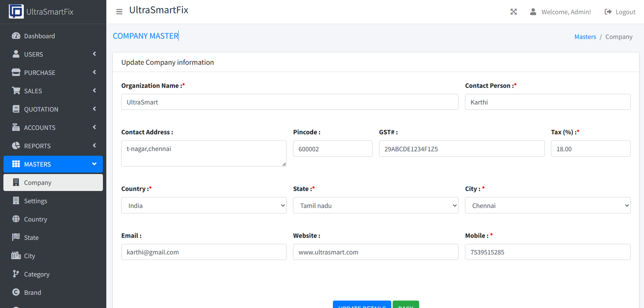Click the Website input field

376,252
